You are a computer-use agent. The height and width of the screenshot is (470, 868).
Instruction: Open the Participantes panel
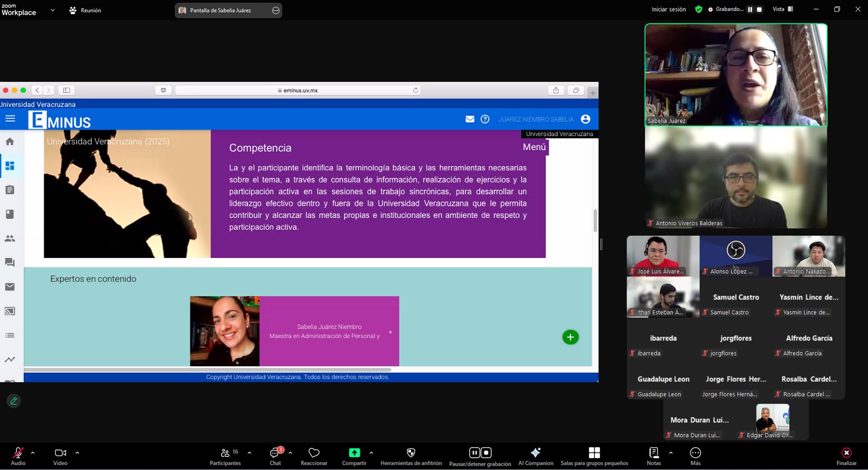(x=225, y=456)
